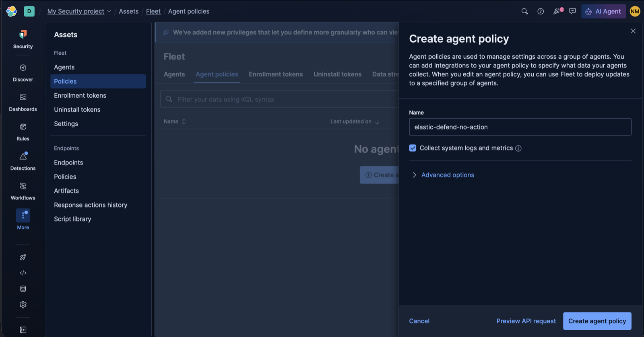Open the newsfeed celebration icon
This screenshot has height=337, width=644.
[557, 11]
